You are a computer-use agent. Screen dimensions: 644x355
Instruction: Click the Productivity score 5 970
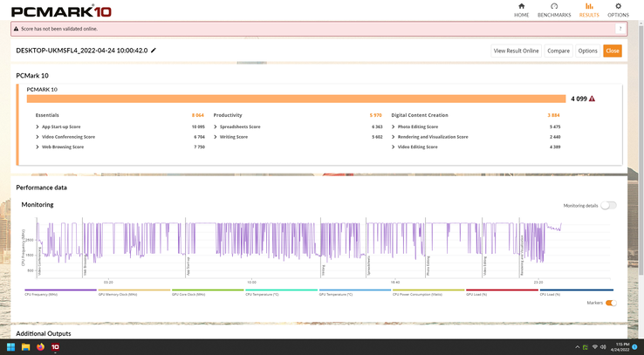point(375,115)
